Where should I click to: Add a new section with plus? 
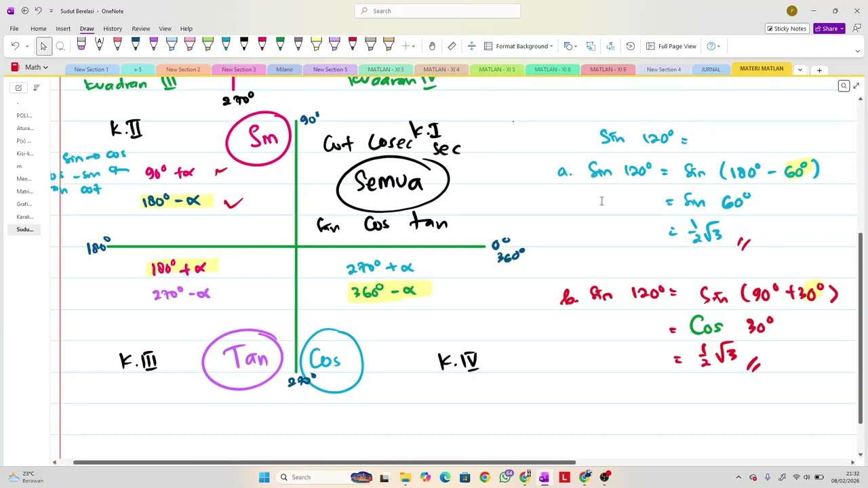[x=819, y=70]
